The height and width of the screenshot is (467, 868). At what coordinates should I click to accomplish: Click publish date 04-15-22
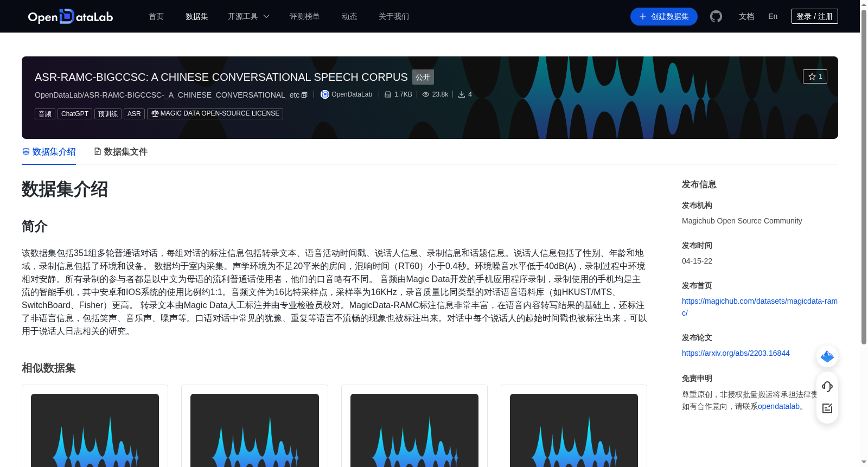[697, 261]
